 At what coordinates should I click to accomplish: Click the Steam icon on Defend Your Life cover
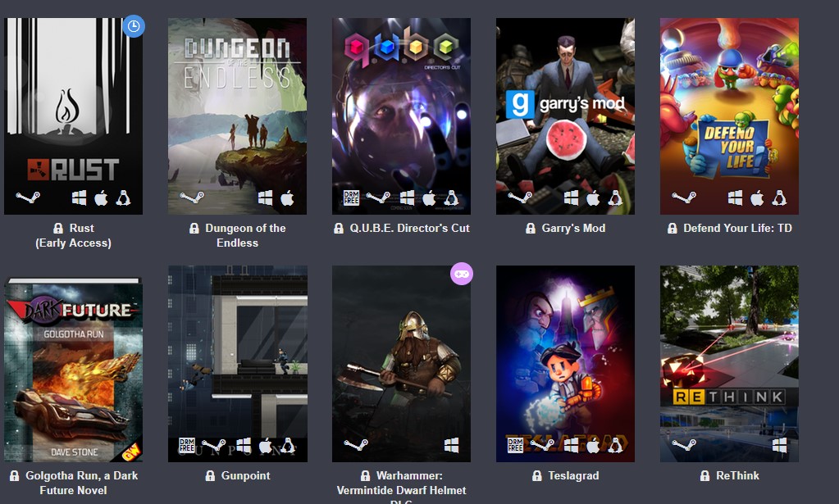click(684, 198)
